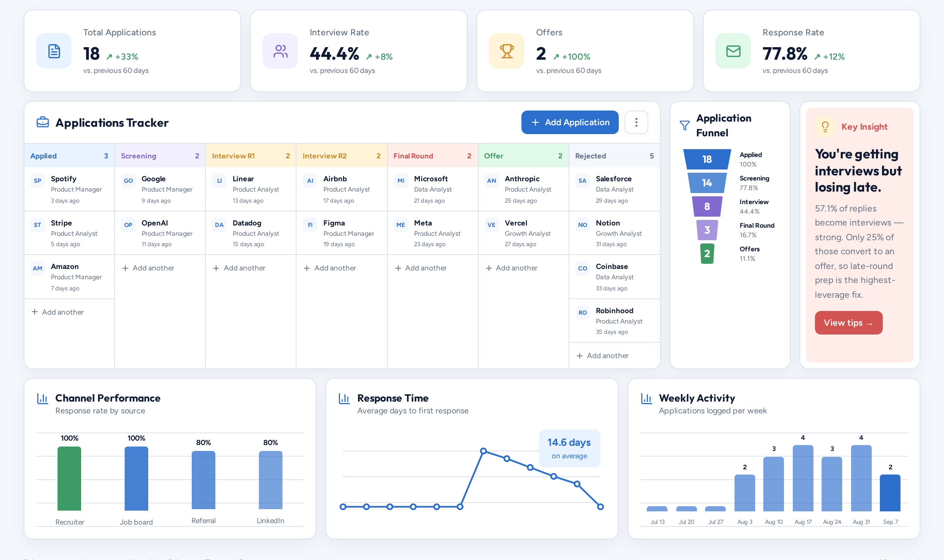Click the LinkedIn bar in Channel Performance
Screen dimensions: 944x560
point(270,480)
